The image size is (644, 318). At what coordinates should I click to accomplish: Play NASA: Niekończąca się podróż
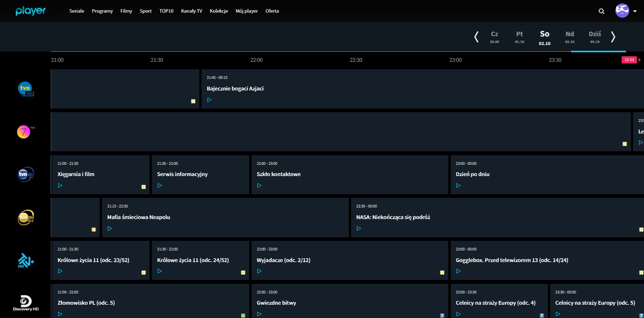point(359,228)
